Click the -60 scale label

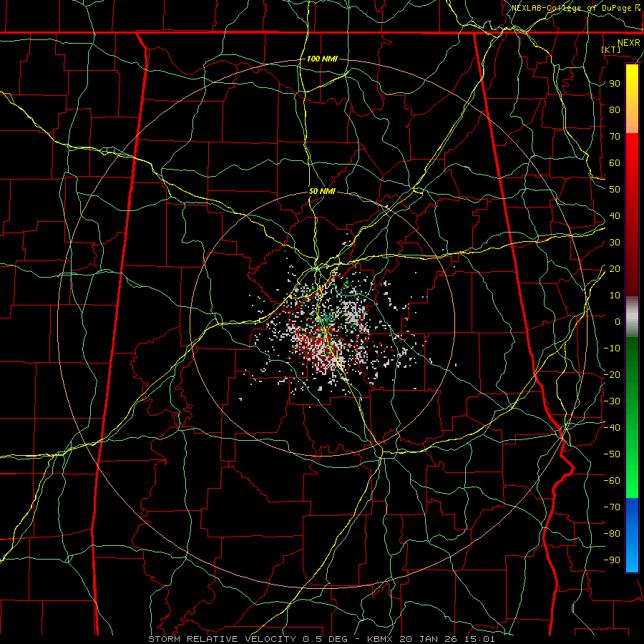[x=612, y=481]
